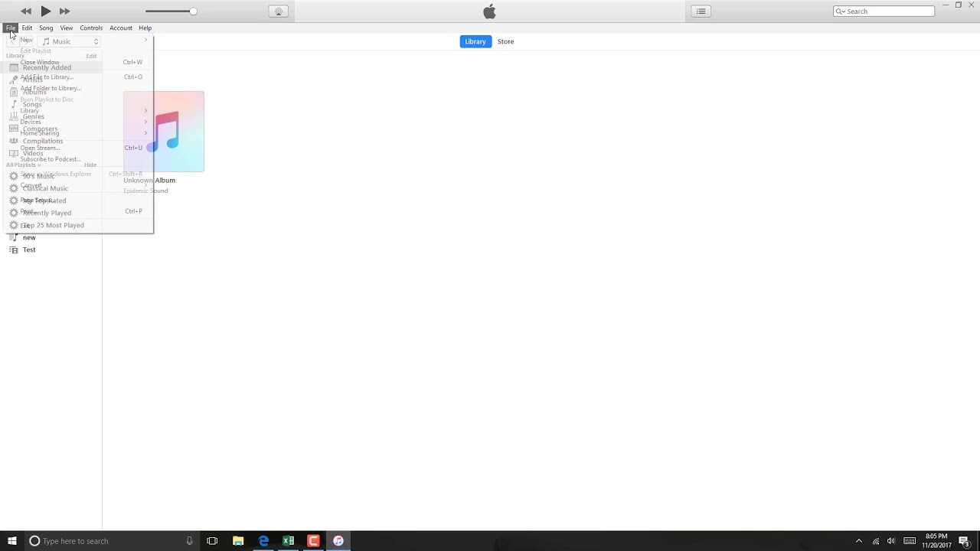The width and height of the screenshot is (980, 551).
Task: Skip ahead with the Next track button
Action: [64, 11]
